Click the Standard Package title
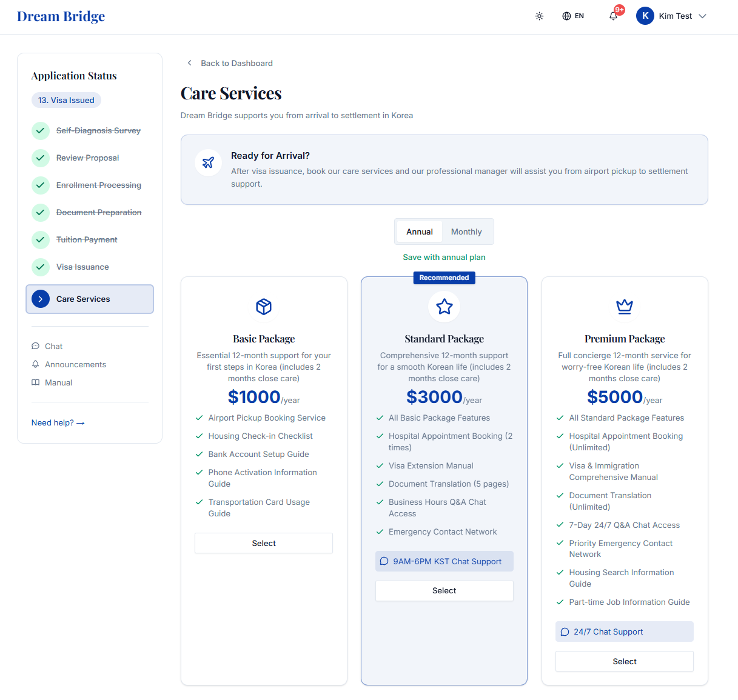 pyautogui.click(x=444, y=339)
